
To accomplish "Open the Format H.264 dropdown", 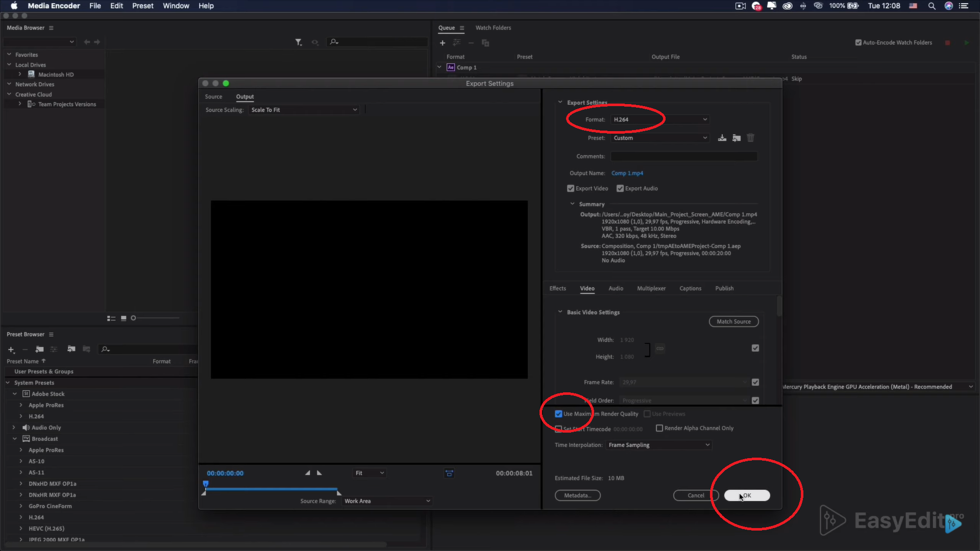I will (660, 119).
